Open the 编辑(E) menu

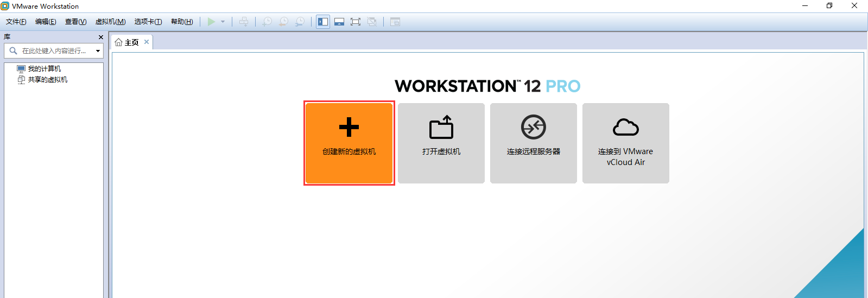46,22
